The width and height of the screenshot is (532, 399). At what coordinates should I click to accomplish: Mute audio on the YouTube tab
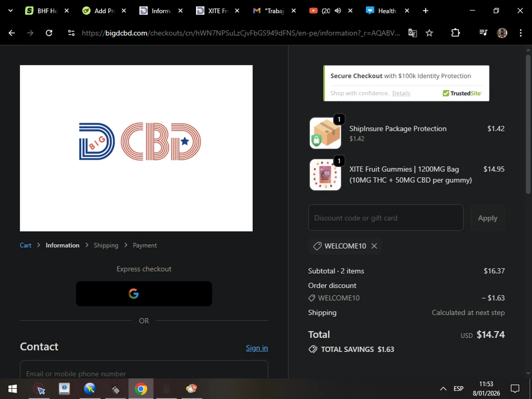[338, 11]
